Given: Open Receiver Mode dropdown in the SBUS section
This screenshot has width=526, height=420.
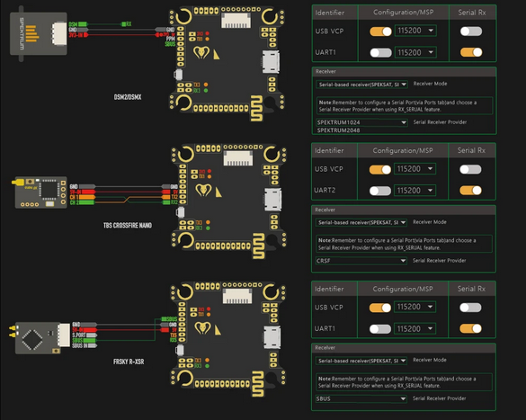Looking at the screenshot, I should (361, 361).
